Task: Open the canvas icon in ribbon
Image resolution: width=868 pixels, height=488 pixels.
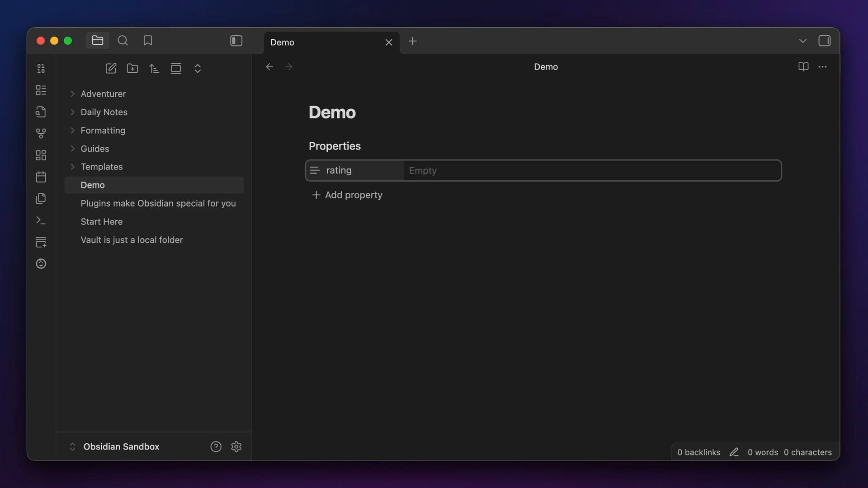Action: pyautogui.click(x=41, y=155)
